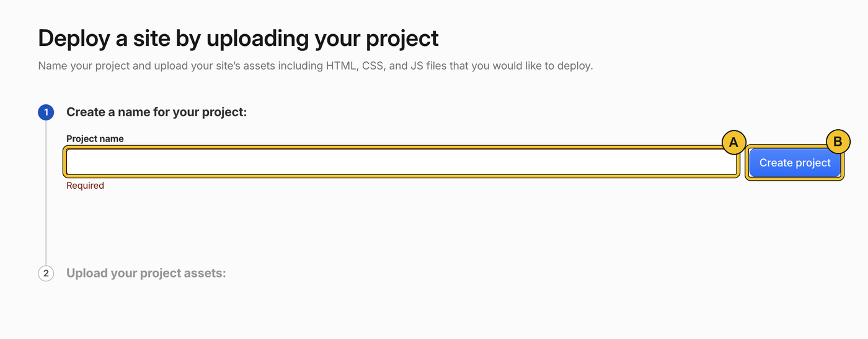
Task: Select the 'Create a name for your project' heading
Action: tap(156, 112)
